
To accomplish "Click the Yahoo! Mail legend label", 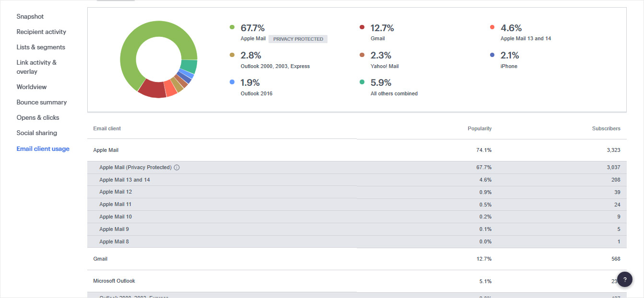I will coord(385,66).
